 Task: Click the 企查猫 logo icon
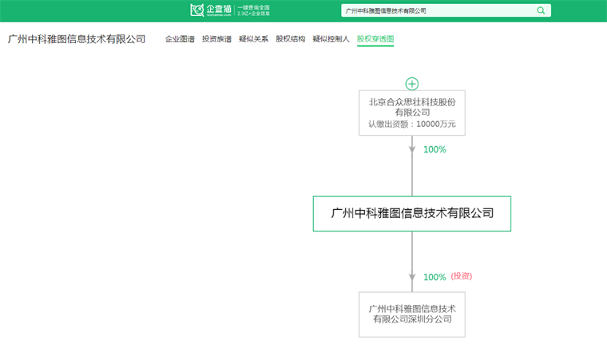197,10
